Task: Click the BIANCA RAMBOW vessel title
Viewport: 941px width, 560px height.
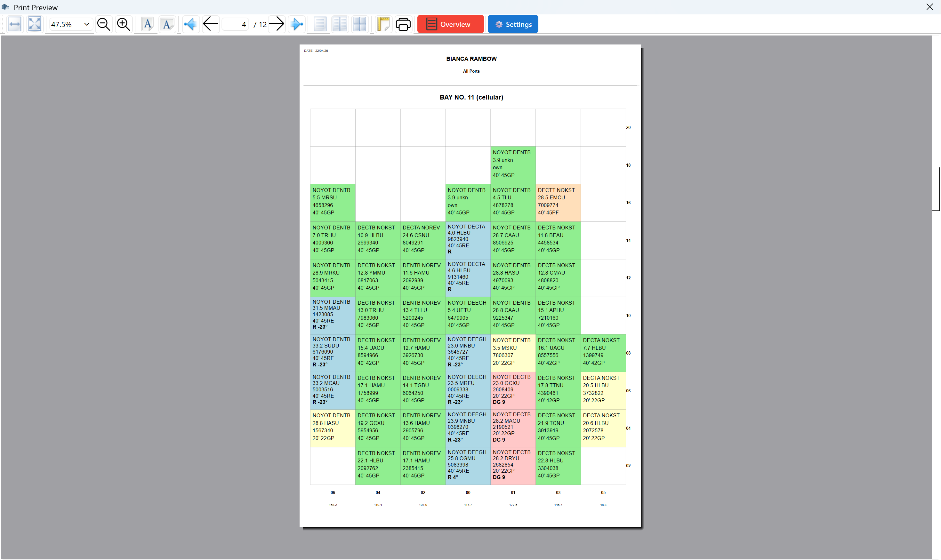Action: tap(471, 59)
